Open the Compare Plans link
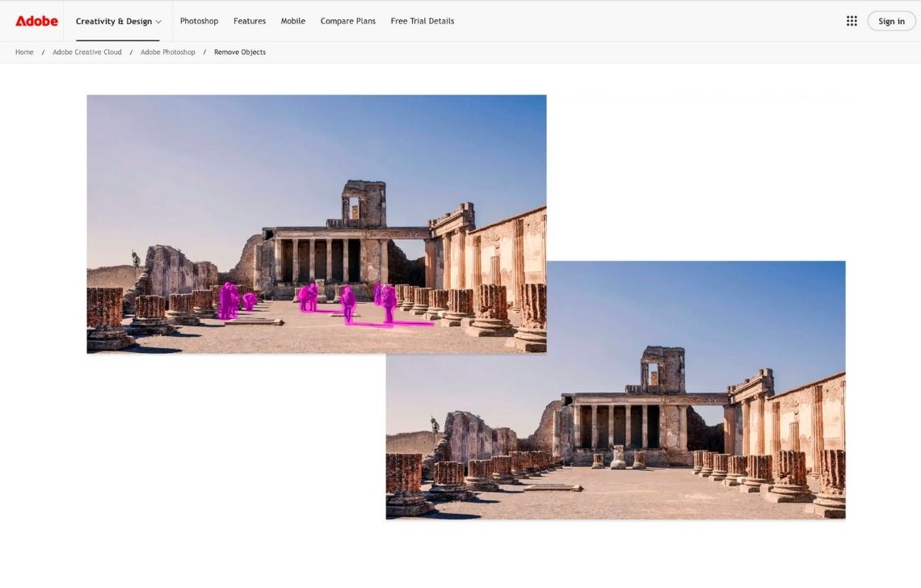Image resolution: width=921 pixels, height=588 pixels. (x=347, y=21)
